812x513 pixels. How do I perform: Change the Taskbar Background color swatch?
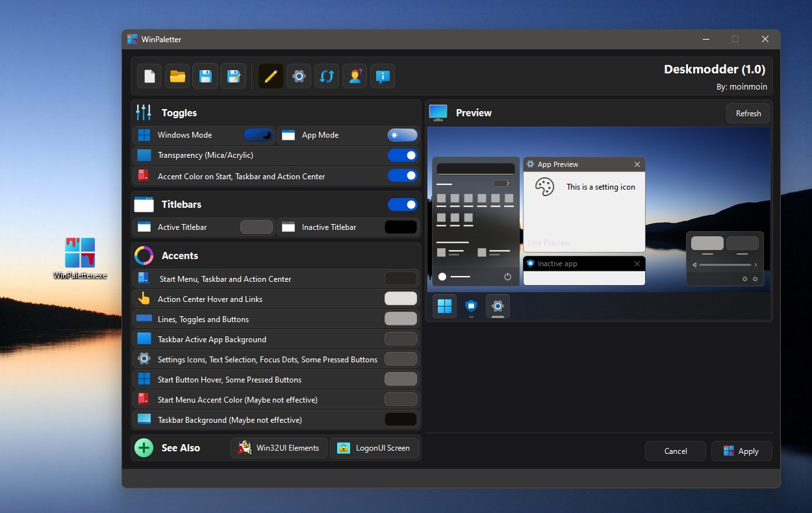[x=401, y=419]
